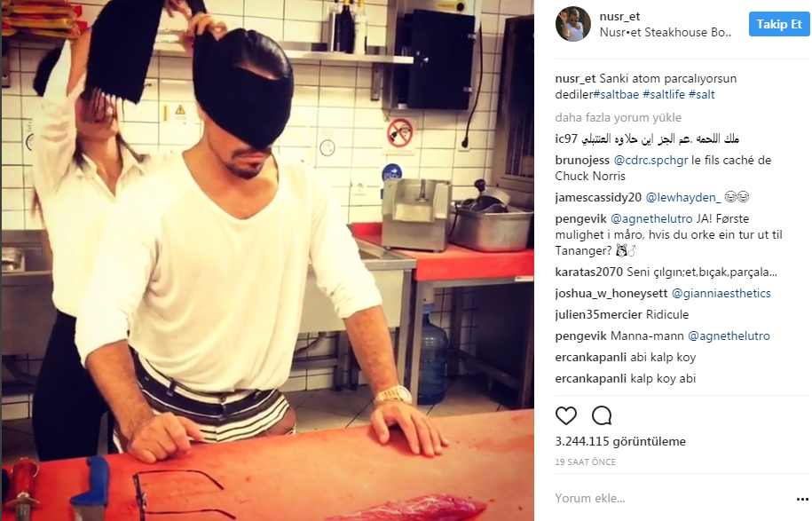The image size is (812, 521).
Task: Open nusr_et username in header
Action: 620,17
